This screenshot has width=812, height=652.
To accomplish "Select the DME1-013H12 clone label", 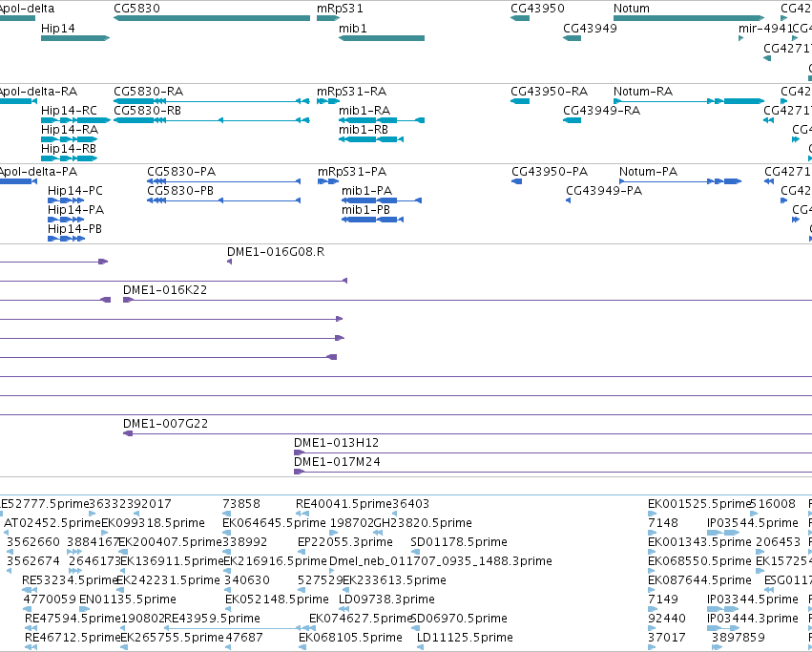I will pyautogui.click(x=336, y=443).
